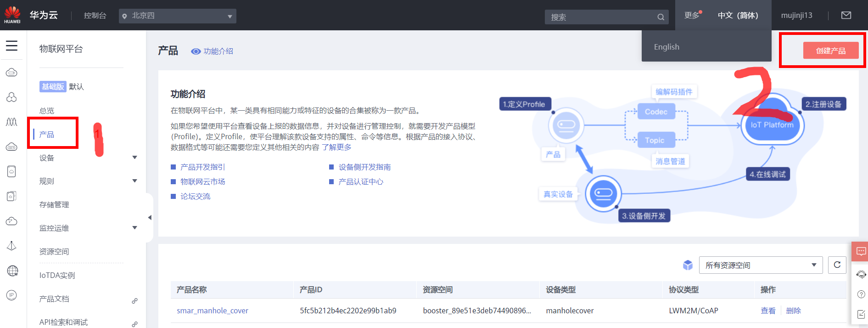
Task: Open the smar_manhole_cover product
Action: pyautogui.click(x=213, y=311)
